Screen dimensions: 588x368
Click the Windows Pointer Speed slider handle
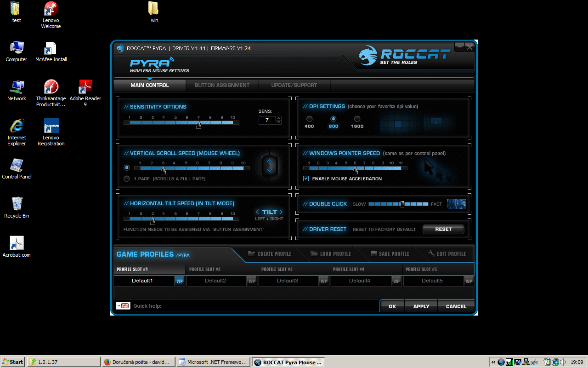coord(355,170)
